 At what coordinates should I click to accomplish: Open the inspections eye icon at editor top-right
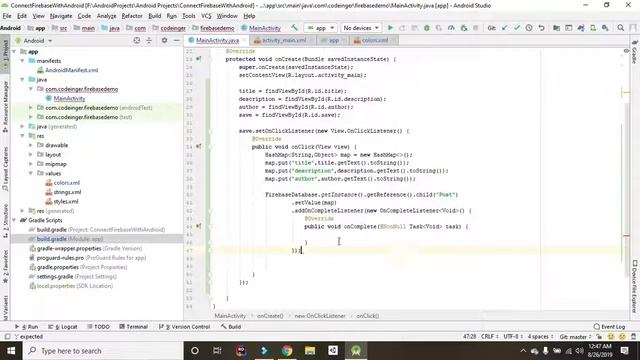coord(626,51)
